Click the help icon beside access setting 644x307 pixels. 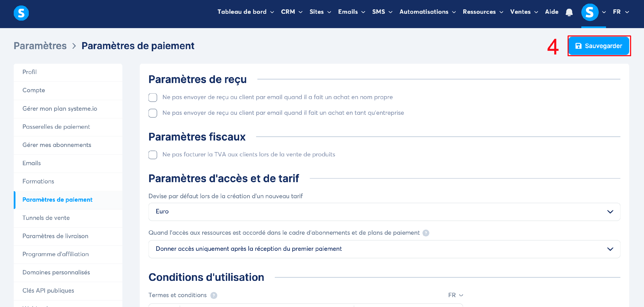point(426,233)
